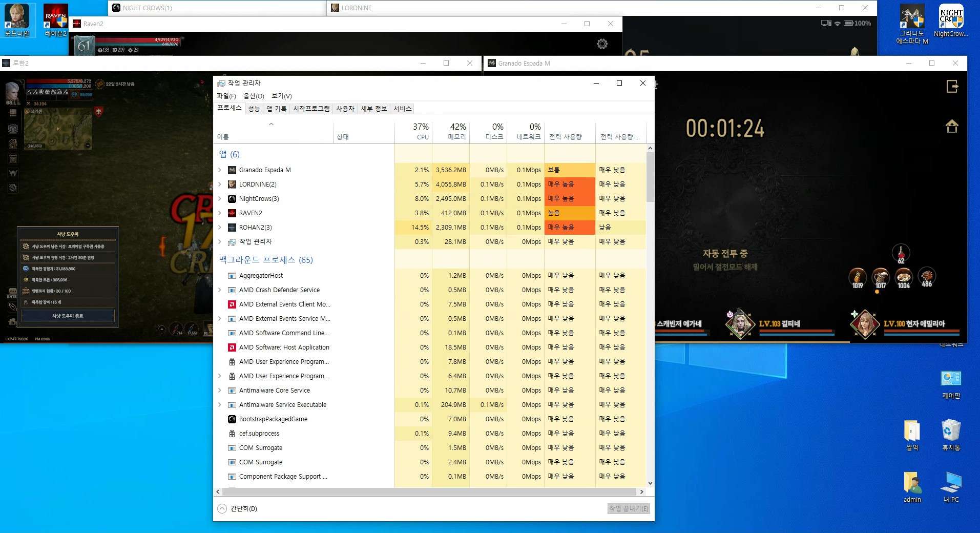
Task: Open the 그라나도 에스파다 M desktop shortcut
Action: click(x=912, y=24)
